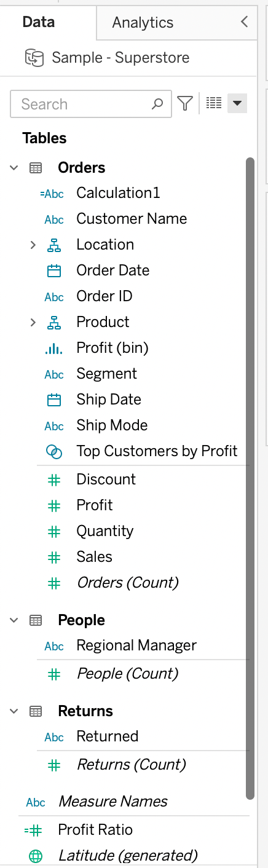Screen dimensions: 268x868
Task: Collapse the data pane with the arrow
Action: pos(244,22)
